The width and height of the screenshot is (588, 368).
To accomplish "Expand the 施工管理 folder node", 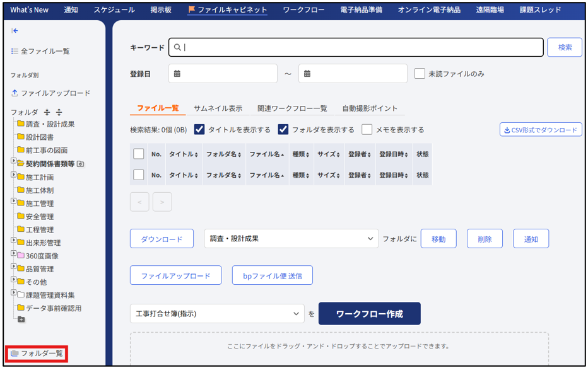I will pos(13,201).
